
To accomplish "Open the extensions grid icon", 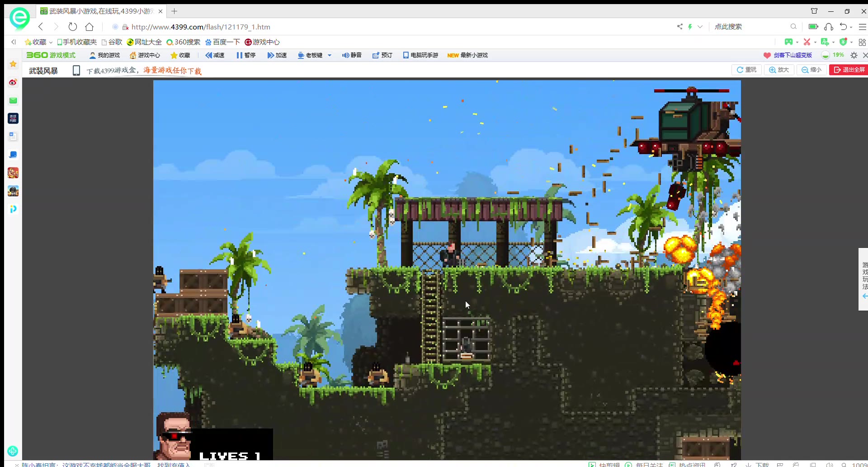I will 862,42.
